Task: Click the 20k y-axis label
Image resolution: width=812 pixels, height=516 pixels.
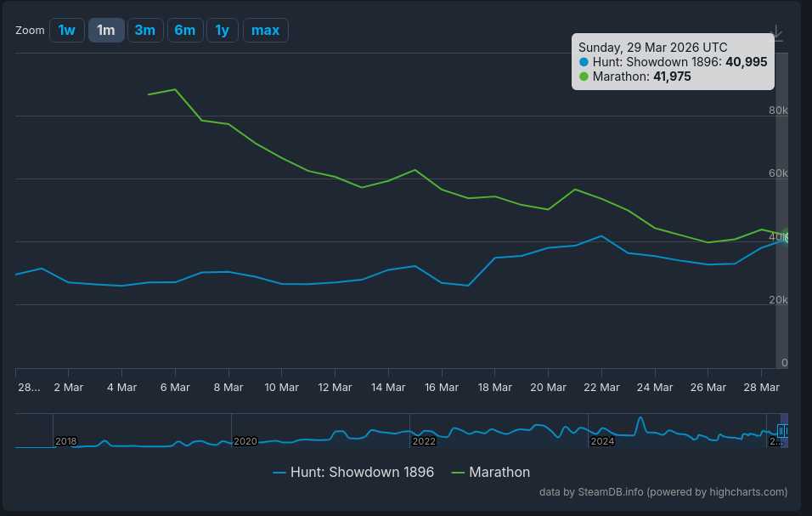Action: pos(778,300)
